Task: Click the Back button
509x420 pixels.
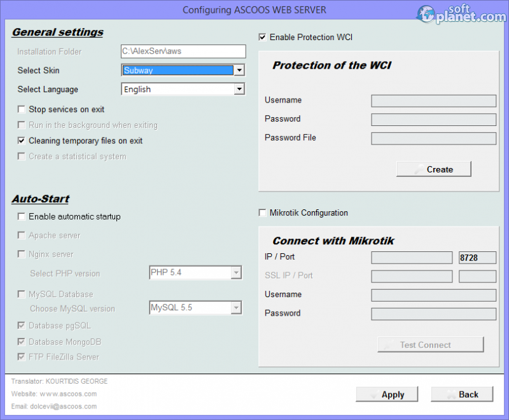Action: (462, 395)
